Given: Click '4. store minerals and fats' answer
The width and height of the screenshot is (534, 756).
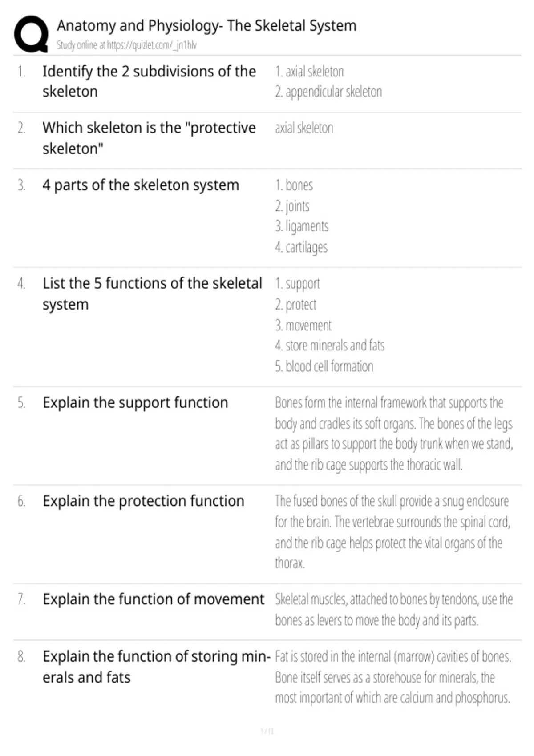Looking at the screenshot, I should pyautogui.click(x=330, y=346).
